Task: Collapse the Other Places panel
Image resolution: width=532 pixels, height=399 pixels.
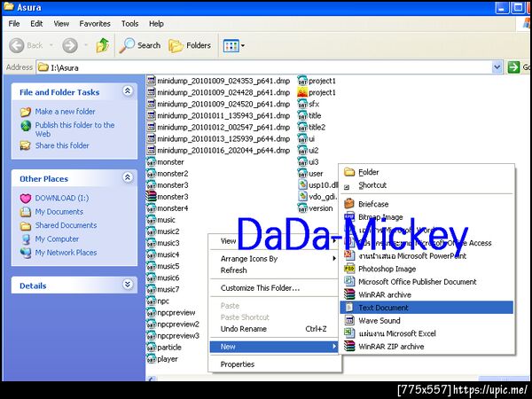Action: coord(128,177)
